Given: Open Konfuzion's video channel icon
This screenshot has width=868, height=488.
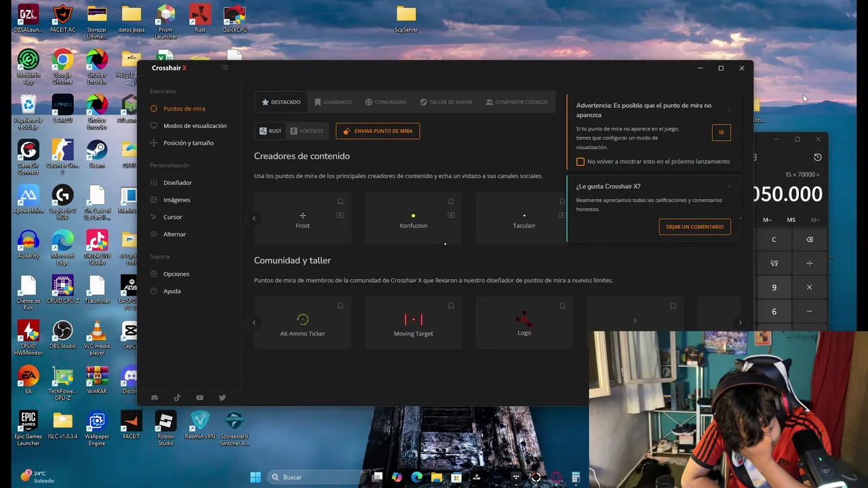Looking at the screenshot, I should [451, 215].
